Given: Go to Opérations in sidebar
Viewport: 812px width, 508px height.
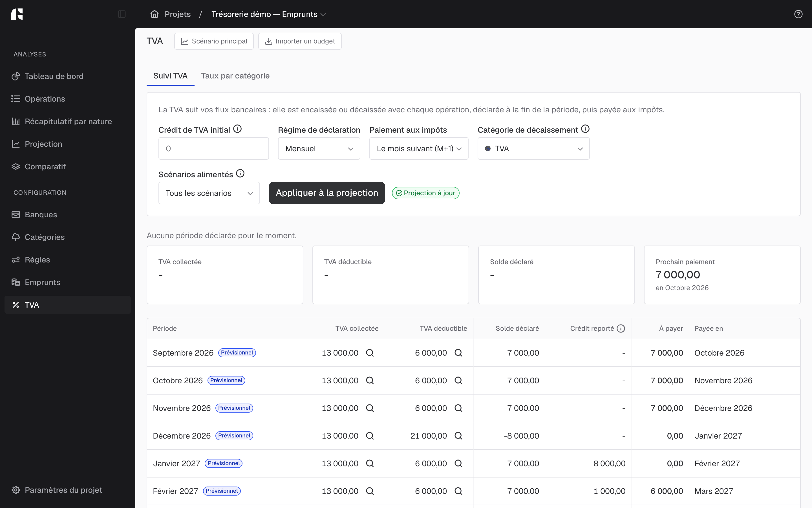Looking at the screenshot, I should click(67, 99).
